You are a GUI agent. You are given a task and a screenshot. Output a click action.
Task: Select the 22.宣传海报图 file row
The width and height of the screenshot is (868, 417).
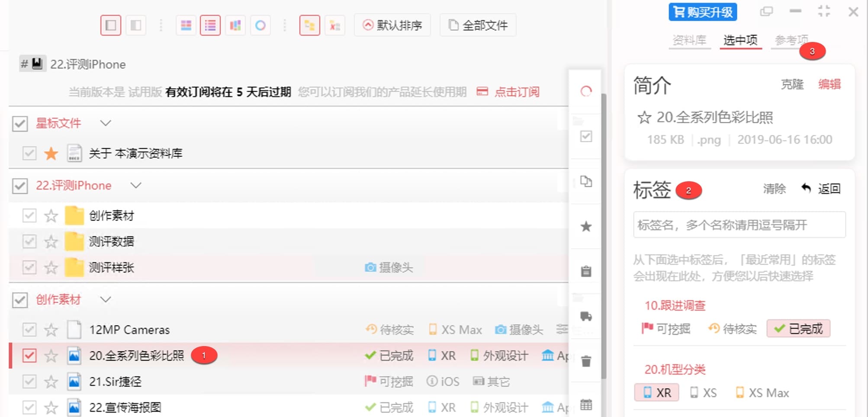pyautogui.click(x=289, y=407)
